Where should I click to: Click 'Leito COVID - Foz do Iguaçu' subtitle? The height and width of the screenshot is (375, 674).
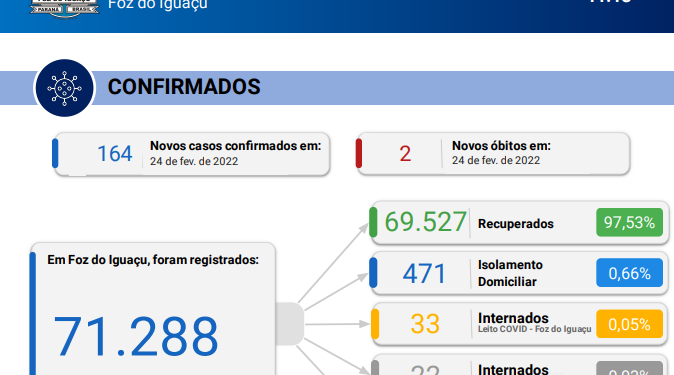pyautogui.click(x=535, y=329)
